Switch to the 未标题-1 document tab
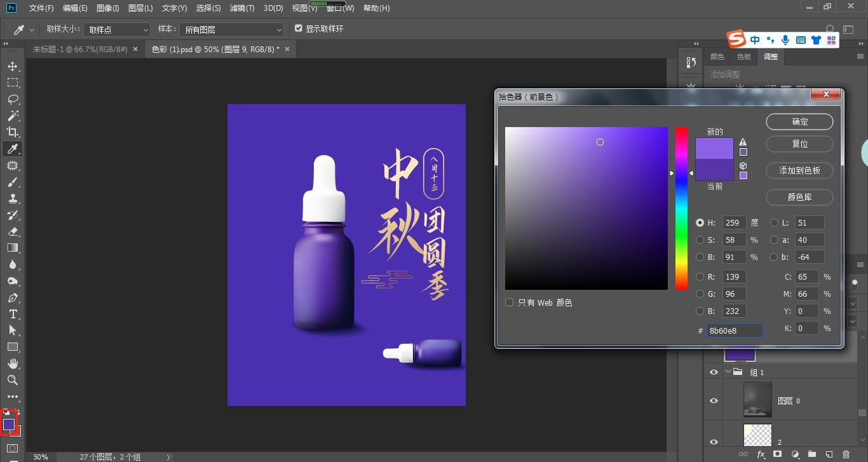The image size is (868, 462). [83, 48]
